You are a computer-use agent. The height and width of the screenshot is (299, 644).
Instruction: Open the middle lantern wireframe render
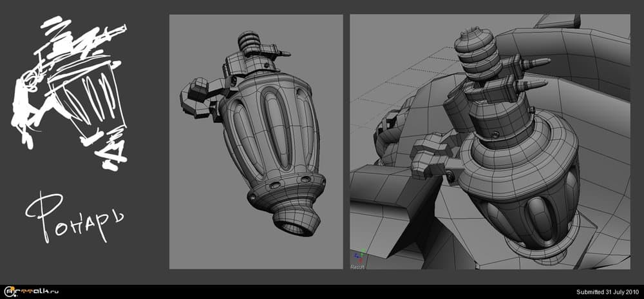[x=256, y=142]
